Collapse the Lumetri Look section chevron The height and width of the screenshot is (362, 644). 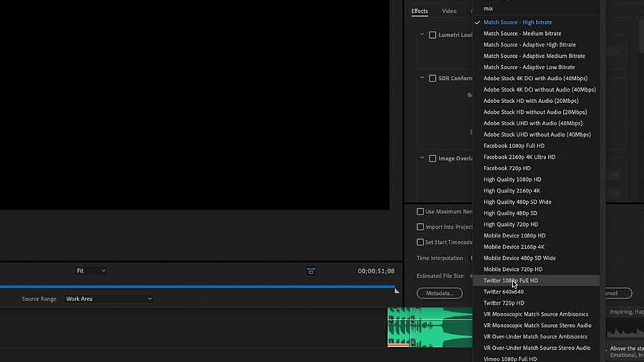(421, 34)
